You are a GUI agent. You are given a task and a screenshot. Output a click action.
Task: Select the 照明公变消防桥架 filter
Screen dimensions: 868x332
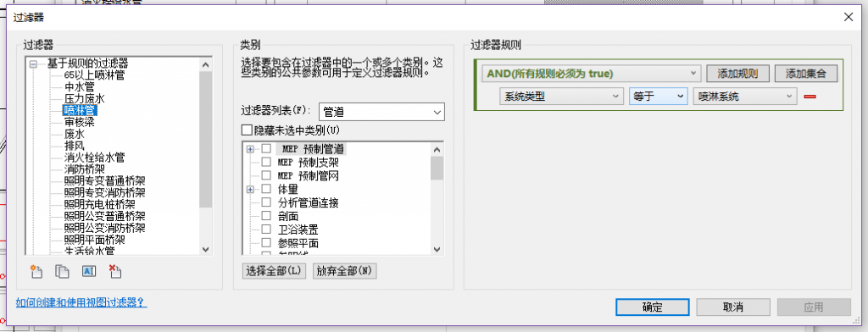[x=104, y=228]
